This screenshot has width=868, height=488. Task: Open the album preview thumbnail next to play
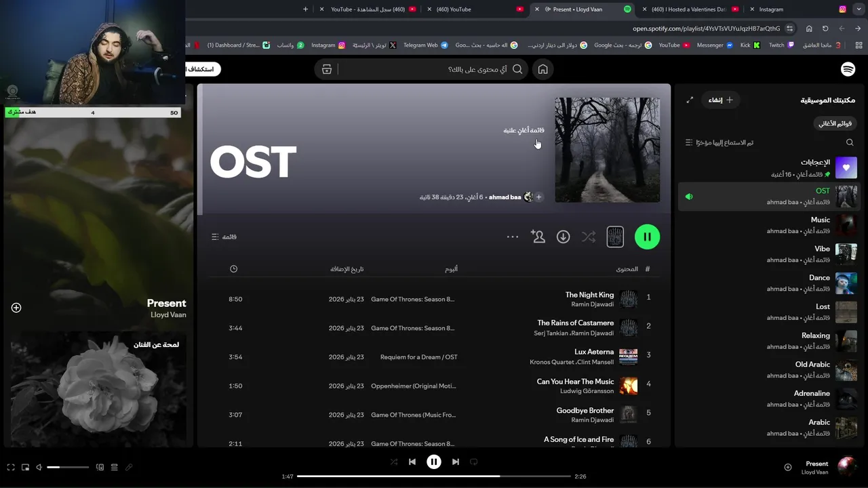[x=615, y=237]
